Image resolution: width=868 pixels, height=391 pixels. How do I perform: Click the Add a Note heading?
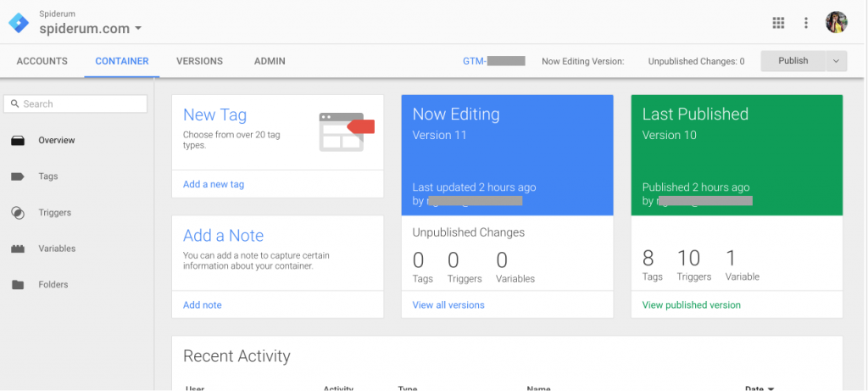tap(223, 236)
